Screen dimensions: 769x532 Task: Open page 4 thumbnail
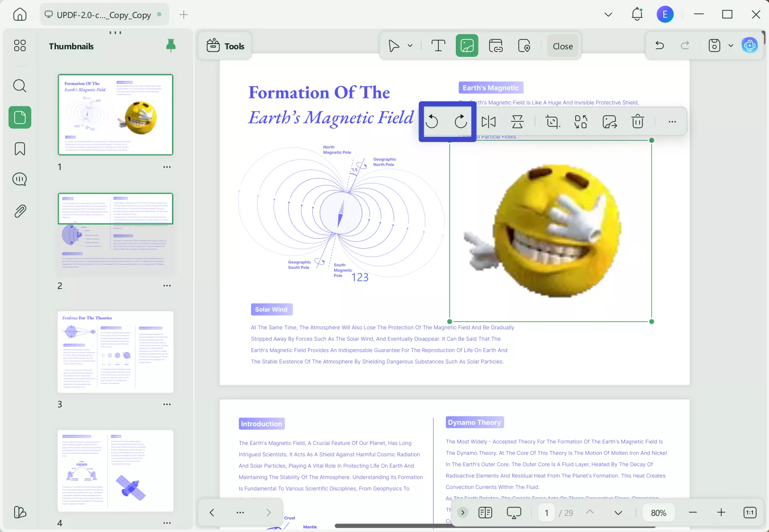pyautogui.click(x=116, y=471)
